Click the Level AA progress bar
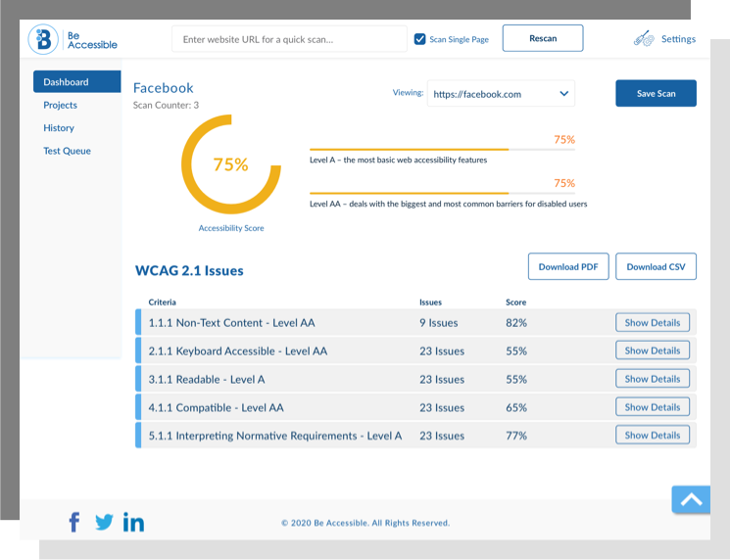Viewport: 730px width, 560px height. (x=442, y=193)
